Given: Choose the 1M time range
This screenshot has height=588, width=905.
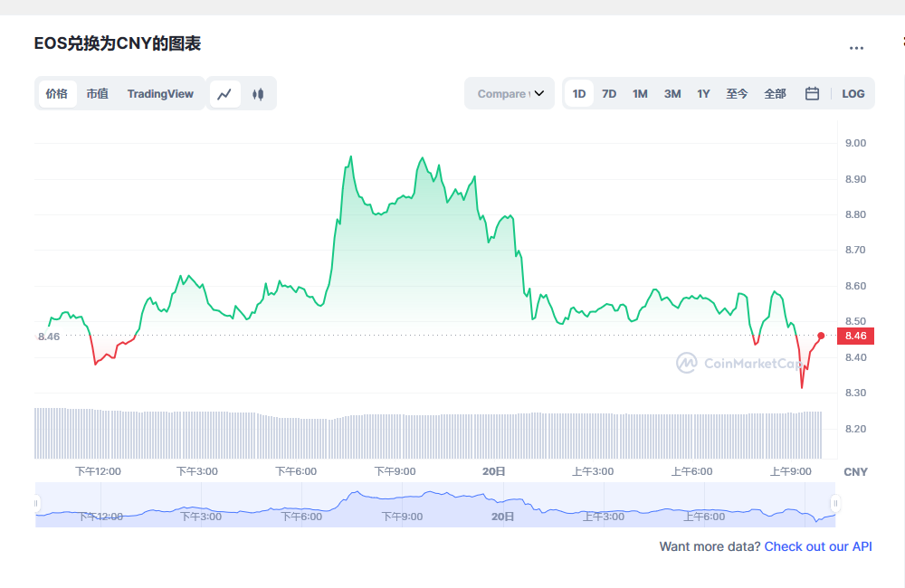Looking at the screenshot, I should (x=640, y=93).
